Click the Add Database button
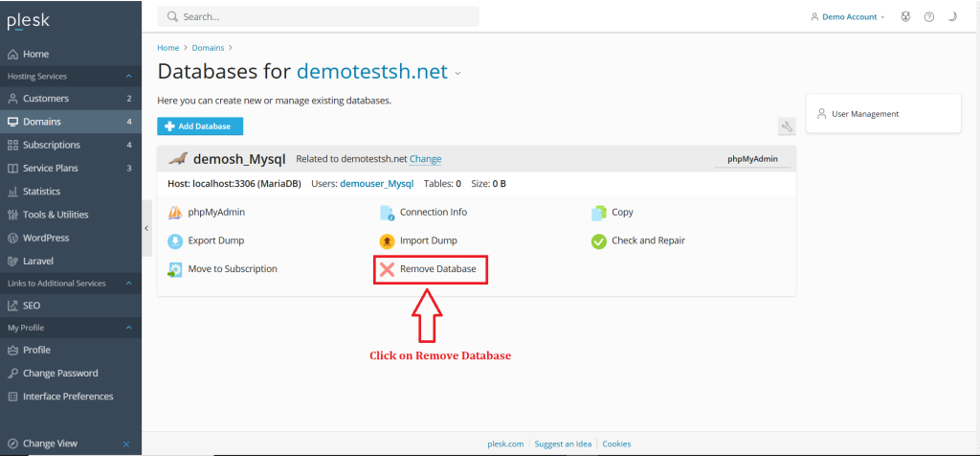Screen dimensions: 980x456 pyautogui.click(x=200, y=126)
